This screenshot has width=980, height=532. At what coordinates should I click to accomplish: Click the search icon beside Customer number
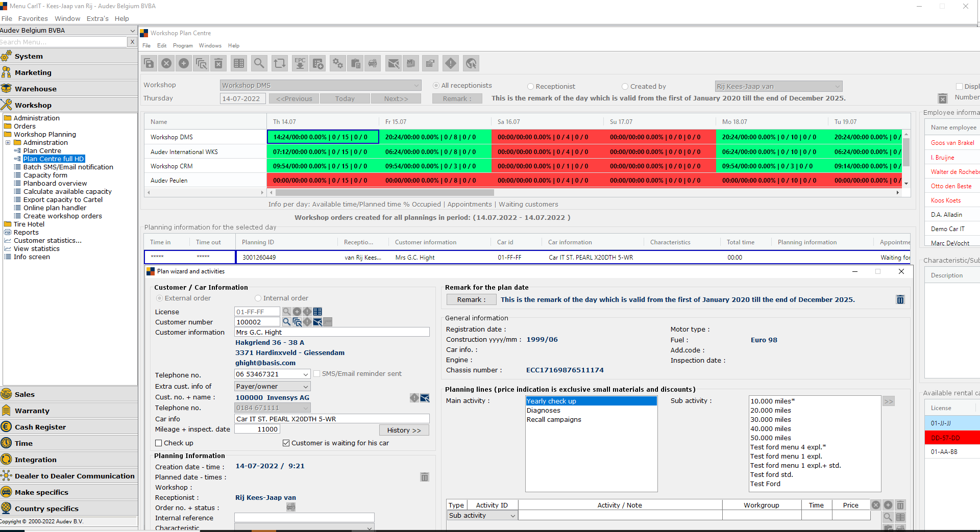[x=287, y=322]
